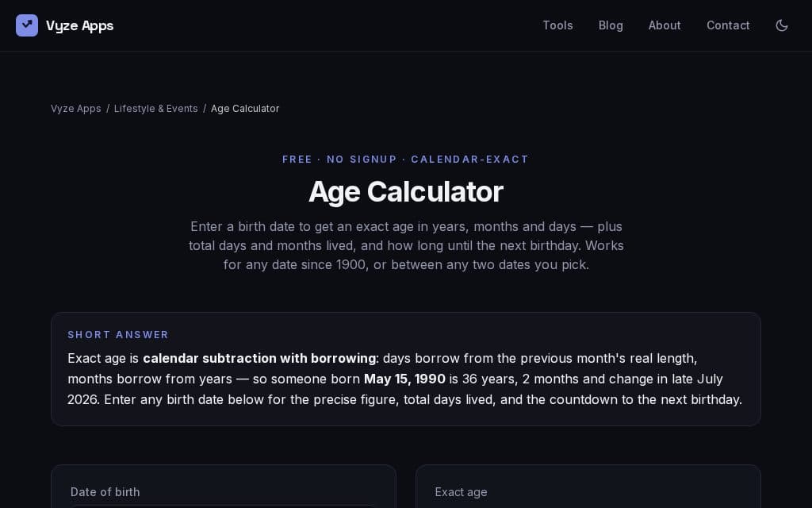
Task: Open the About page link
Action: (x=665, y=25)
